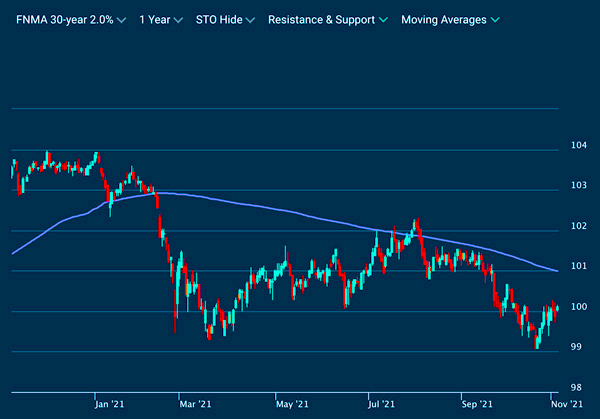Click the 100 price axis label

(577, 306)
